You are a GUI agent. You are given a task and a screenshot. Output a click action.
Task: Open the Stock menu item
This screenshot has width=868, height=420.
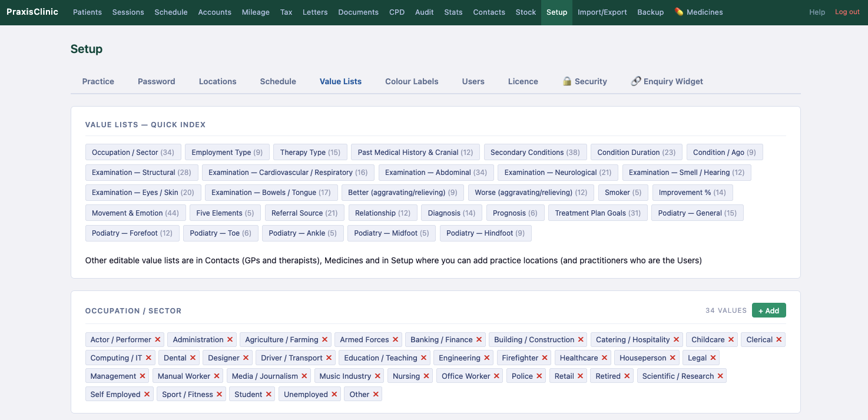[x=526, y=12]
